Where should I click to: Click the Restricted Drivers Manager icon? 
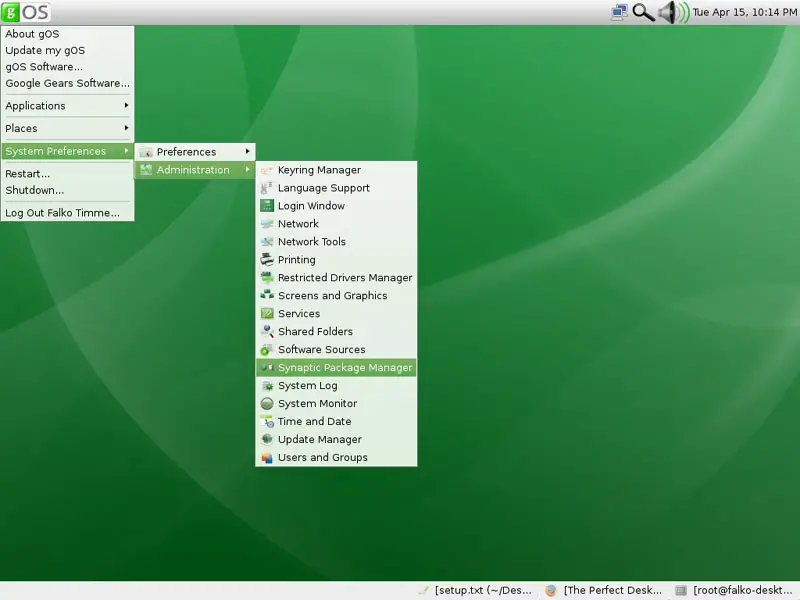(x=267, y=277)
